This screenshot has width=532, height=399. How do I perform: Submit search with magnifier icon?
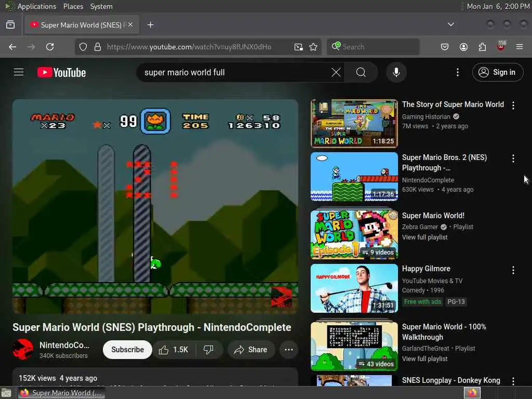[361, 72]
